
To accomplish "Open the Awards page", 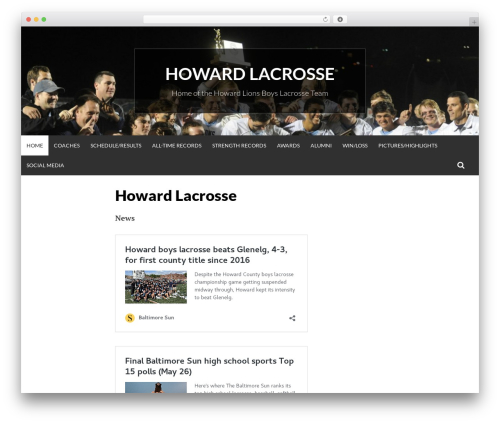I will click(x=288, y=146).
